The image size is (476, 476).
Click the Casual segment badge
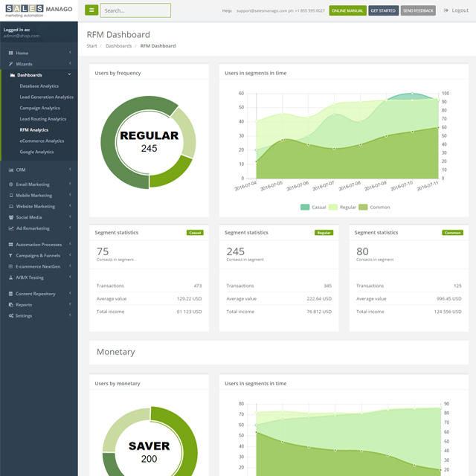click(195, 233)
